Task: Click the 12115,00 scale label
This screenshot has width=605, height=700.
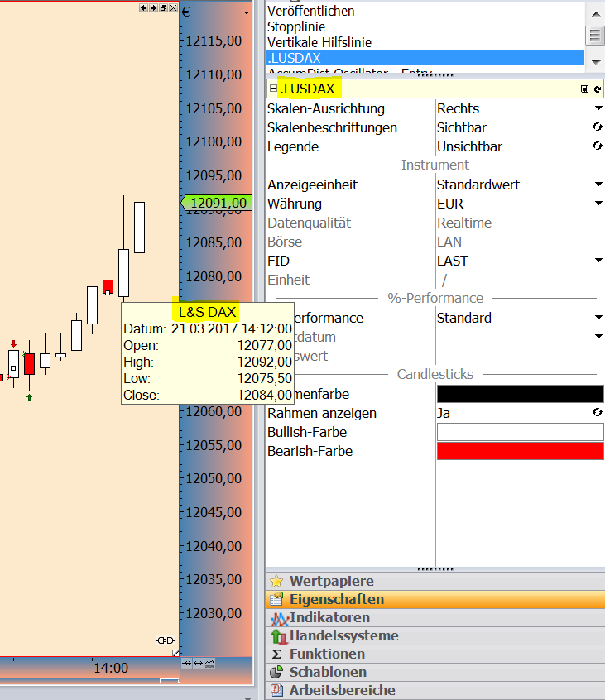Action: pos(214,41)
